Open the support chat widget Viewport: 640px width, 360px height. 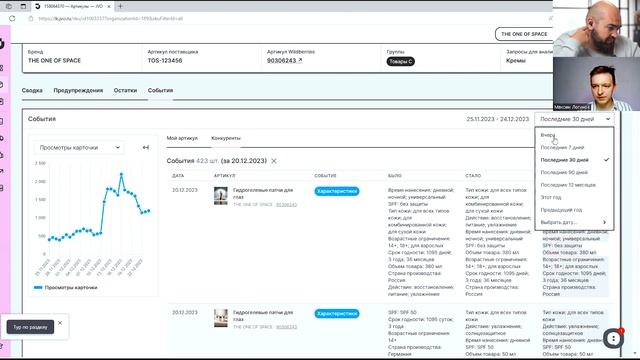(x=613, y=338)
